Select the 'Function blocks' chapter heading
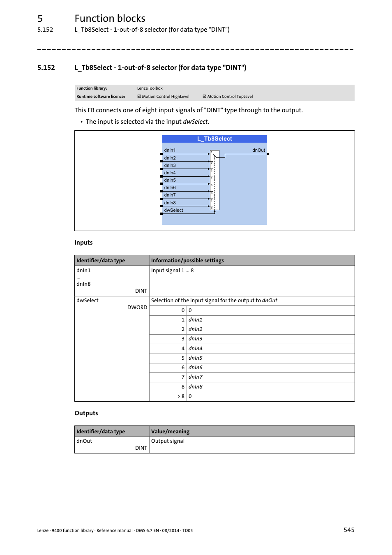Viewport: 392px width, 555px height. click(110, 18)
